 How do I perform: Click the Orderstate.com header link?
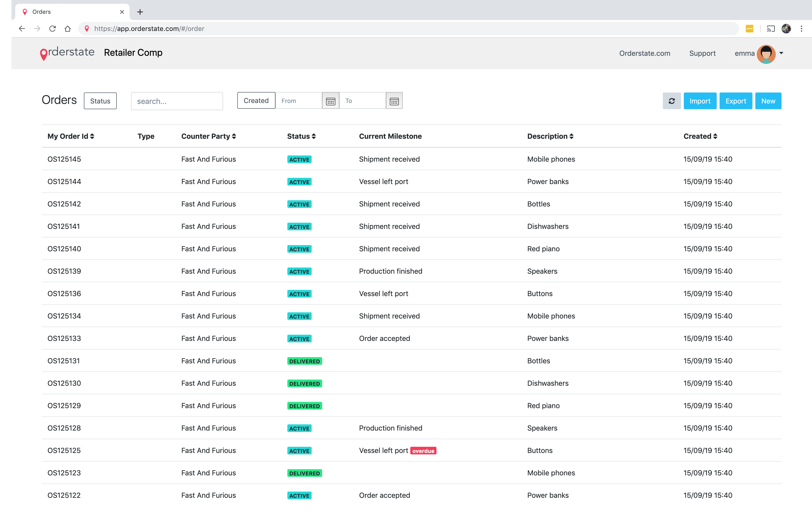point(645,53)
